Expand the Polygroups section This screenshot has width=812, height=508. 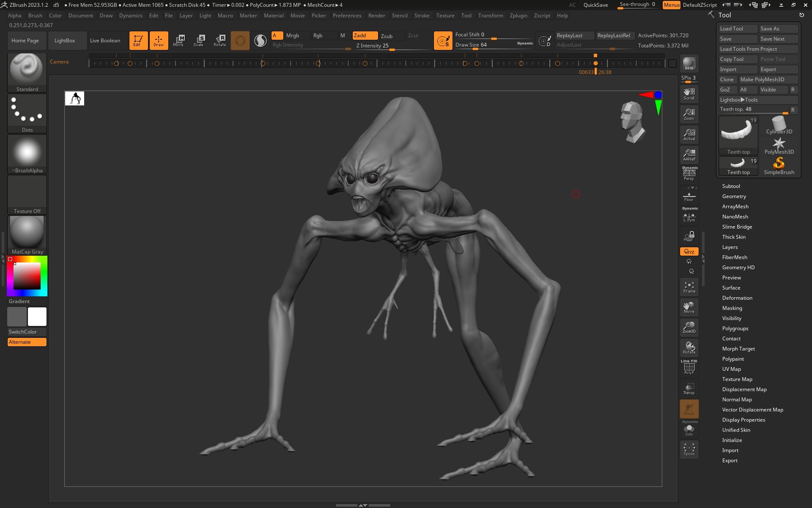pos(735,329)
